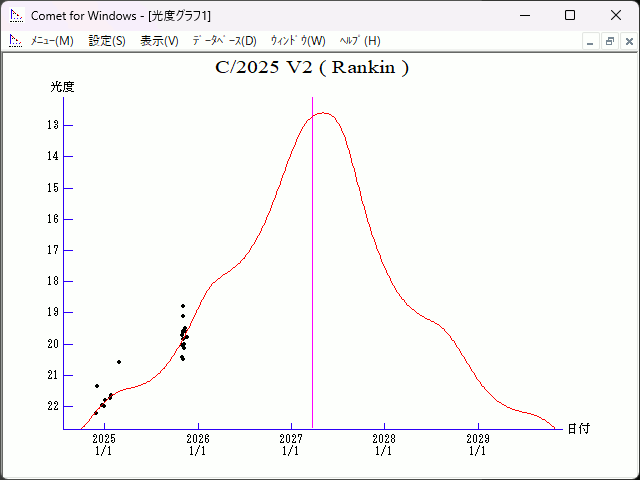The width and height of the screenshot is (640, 480).
Task: Close the inner 光度グラフ1 child window
Action: (627, 41)
